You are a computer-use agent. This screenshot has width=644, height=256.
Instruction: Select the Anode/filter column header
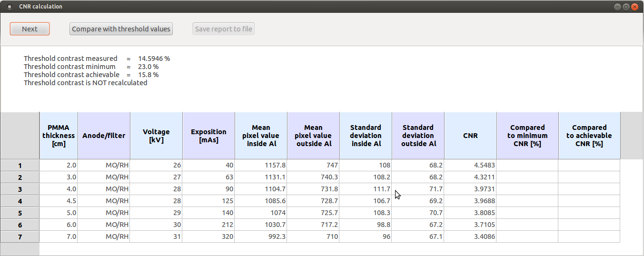(104, 136)
